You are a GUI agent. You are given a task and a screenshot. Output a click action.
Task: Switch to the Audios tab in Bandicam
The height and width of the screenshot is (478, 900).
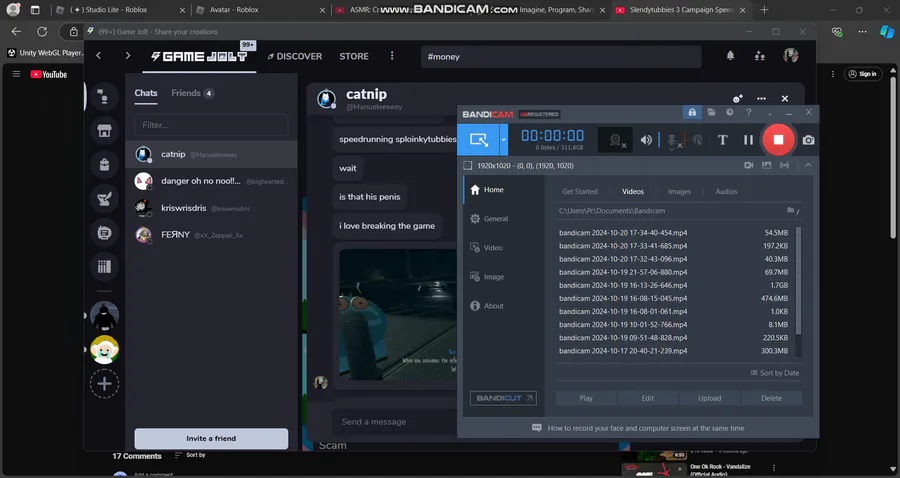pyautogui.click(x=726, y=192)
